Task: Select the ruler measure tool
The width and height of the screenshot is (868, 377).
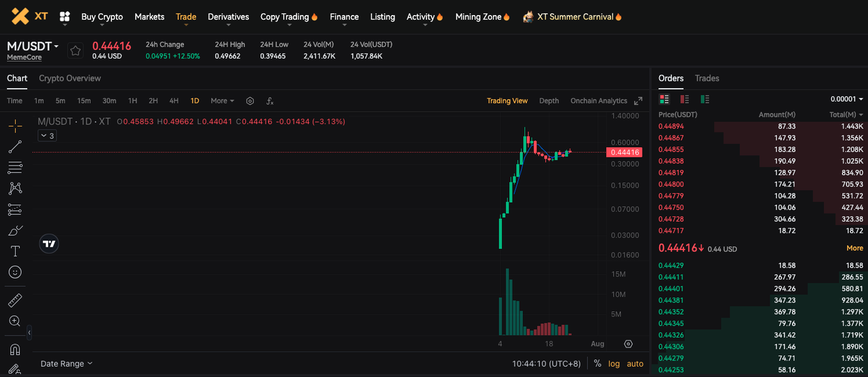Action: click(x=15, y=300)
